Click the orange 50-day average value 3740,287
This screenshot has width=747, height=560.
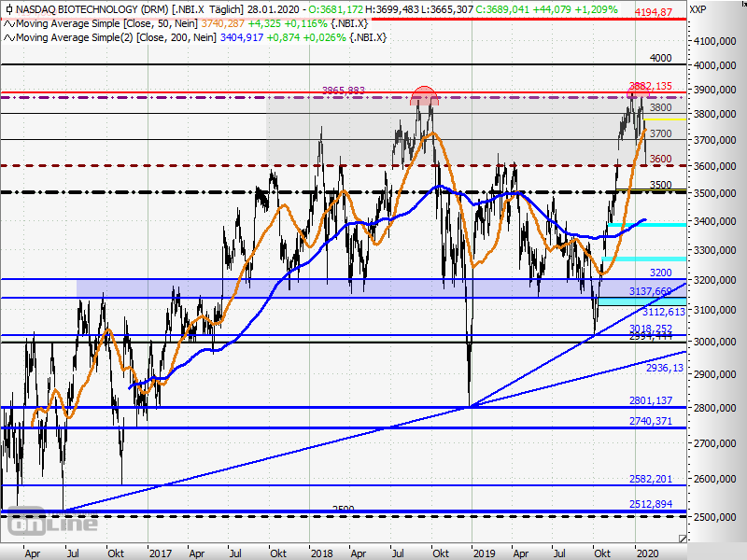click(x=223, y=24)
